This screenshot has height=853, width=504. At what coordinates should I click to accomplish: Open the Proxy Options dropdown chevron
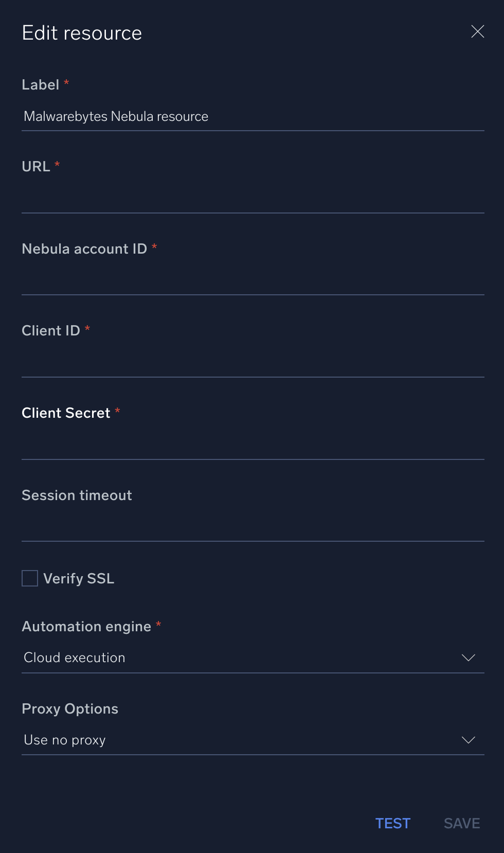click(467, 740)
